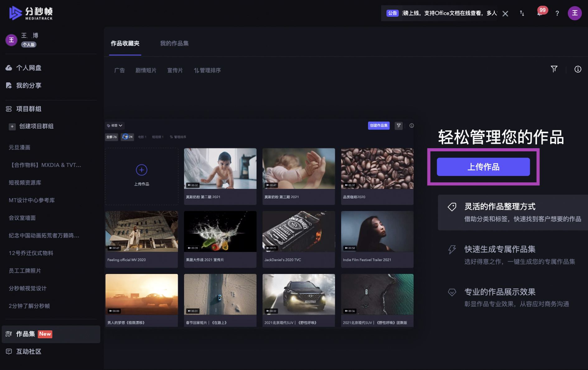Click the info circle icon at top right

tap(578, 69)
